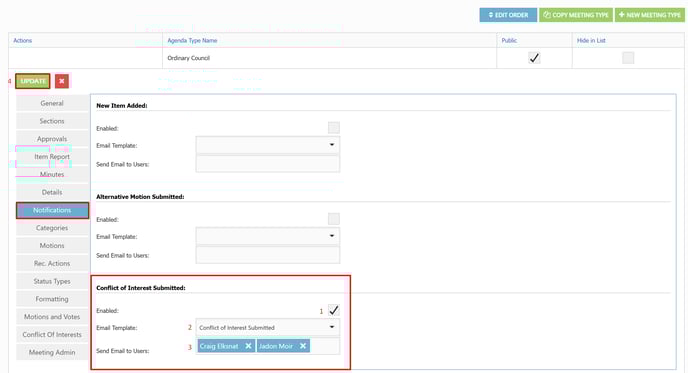The image size is (688, 373).
Task: Remove Craig Elksnat from email recipients
Action: point(248,346)
